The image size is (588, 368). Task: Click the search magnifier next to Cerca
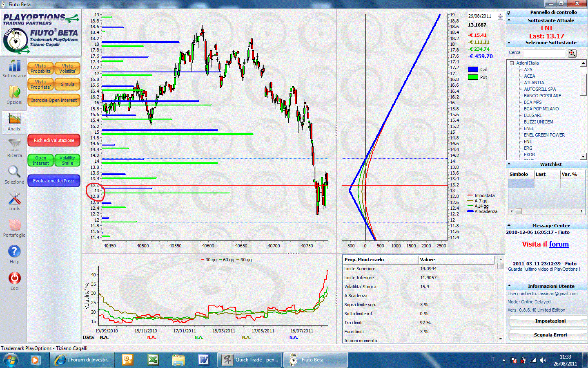tap(572, 53)
